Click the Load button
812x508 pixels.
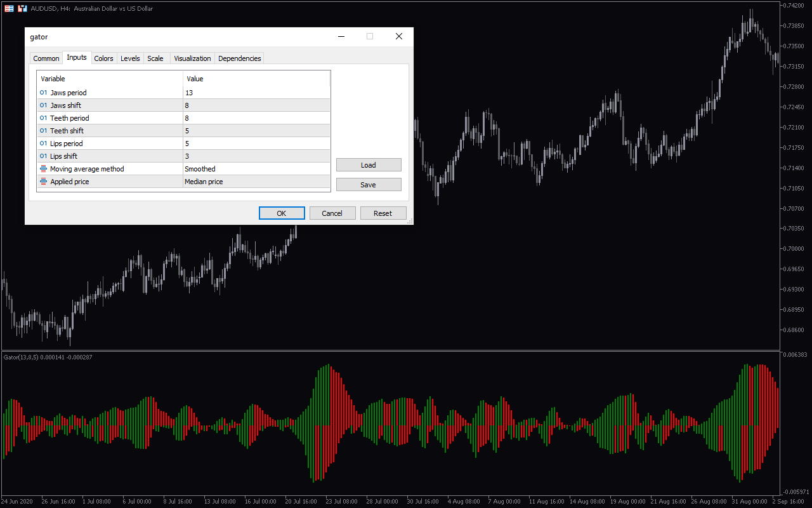coord(369,165)
